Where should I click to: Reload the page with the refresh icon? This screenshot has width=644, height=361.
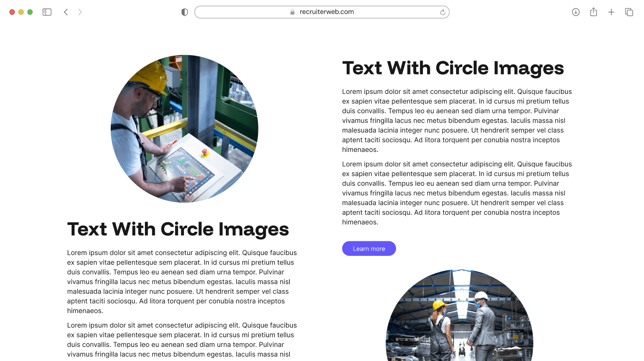(442, 12)
